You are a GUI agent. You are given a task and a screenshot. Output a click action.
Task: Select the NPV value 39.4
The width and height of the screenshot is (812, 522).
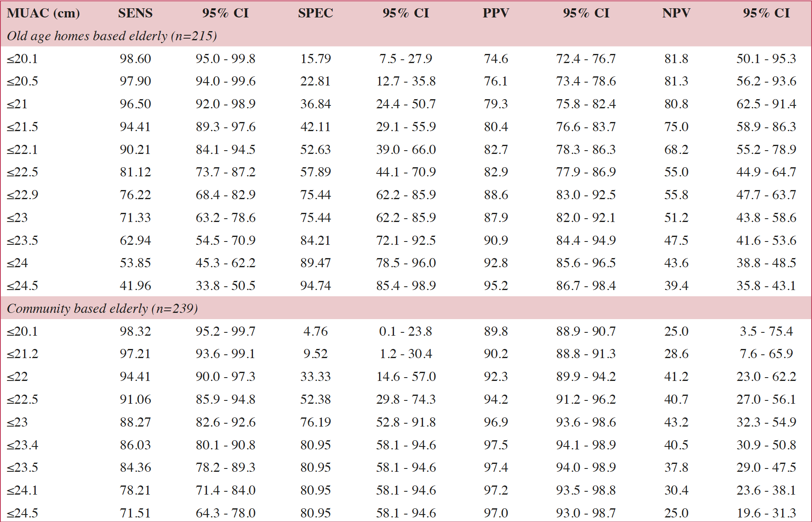[x=676, y=285]
